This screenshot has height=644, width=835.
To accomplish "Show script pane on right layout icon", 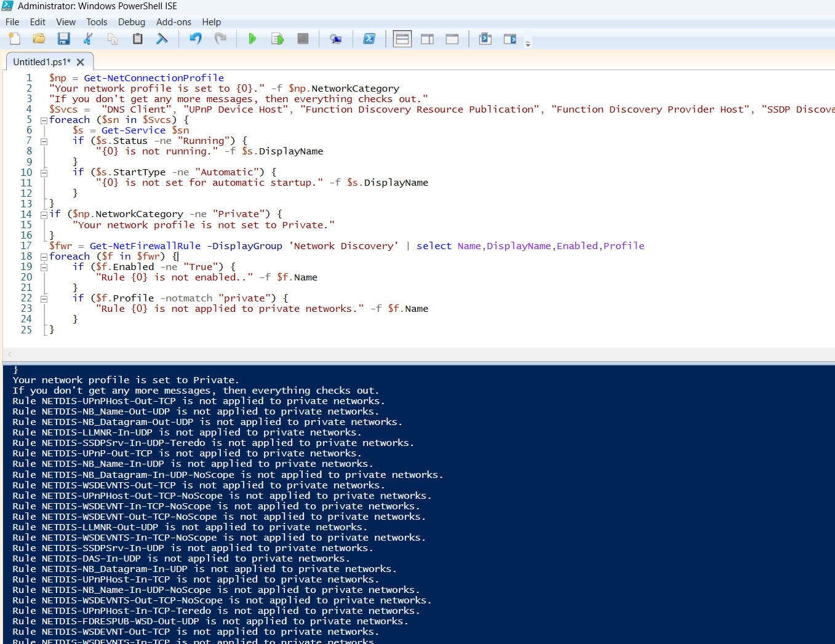I will (x=427, y=39).
